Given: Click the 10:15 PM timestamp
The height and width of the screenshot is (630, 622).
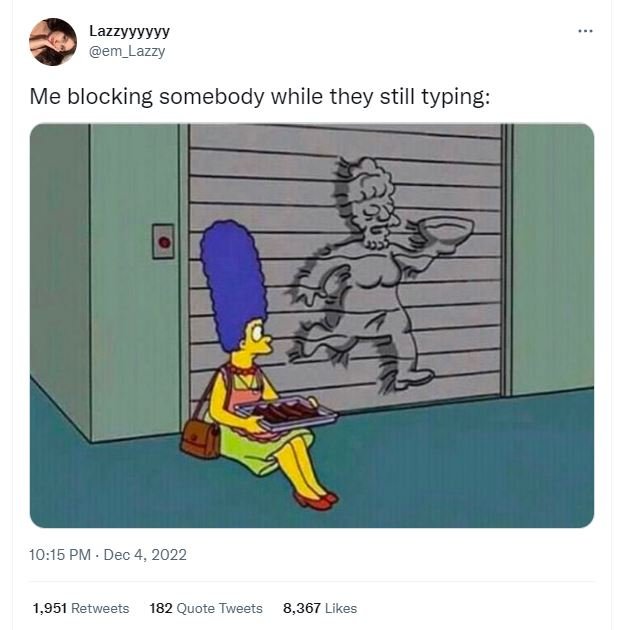Looking at the screenshot, I should [60, 555].
